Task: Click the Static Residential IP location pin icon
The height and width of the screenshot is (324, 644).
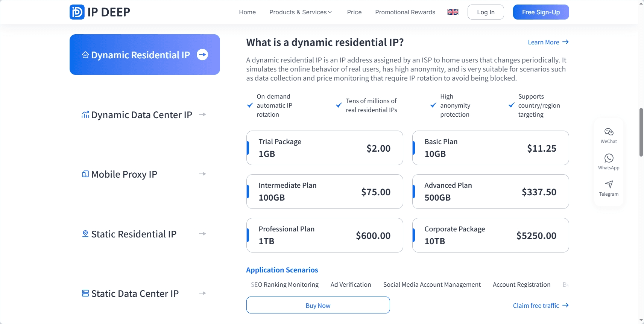Action: [85, 233]
